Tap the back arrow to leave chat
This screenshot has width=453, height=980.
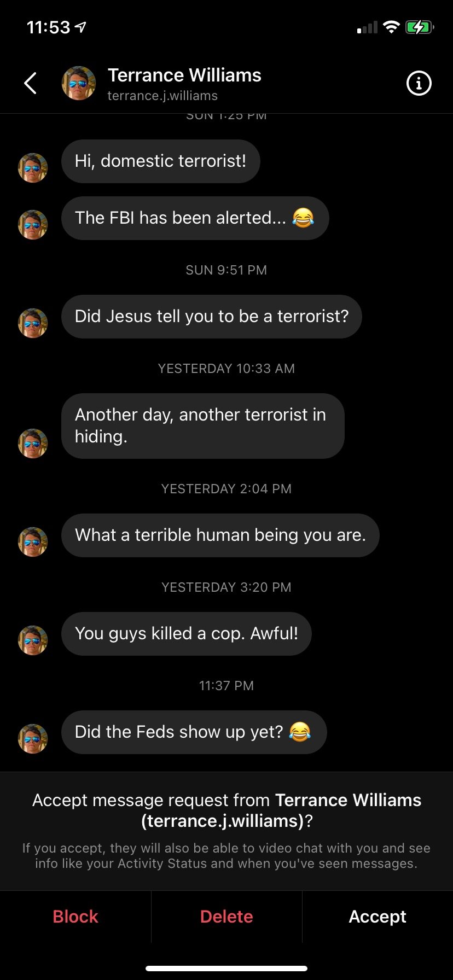31,84
